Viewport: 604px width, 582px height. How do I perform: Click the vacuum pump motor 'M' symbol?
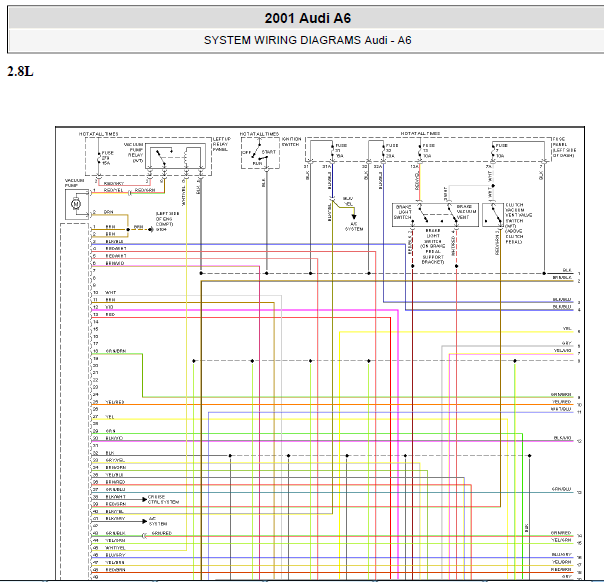(76, 204)
